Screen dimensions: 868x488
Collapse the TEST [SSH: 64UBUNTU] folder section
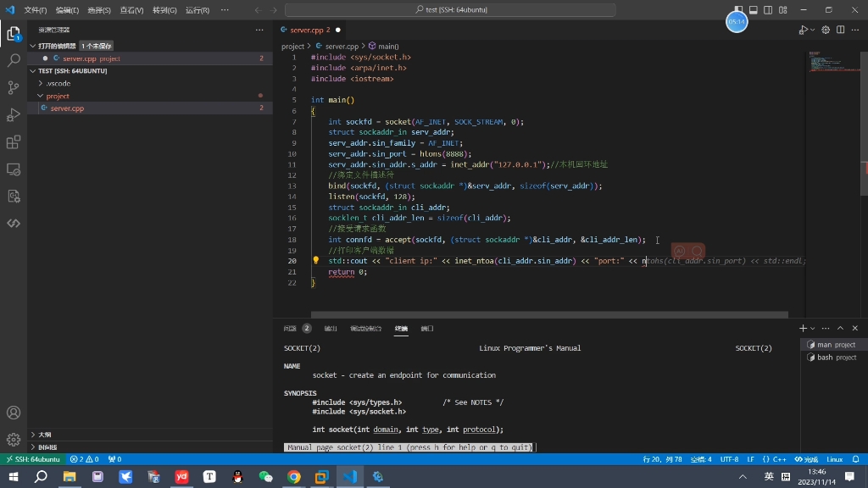pyautogui.click(x=33, y=71)
